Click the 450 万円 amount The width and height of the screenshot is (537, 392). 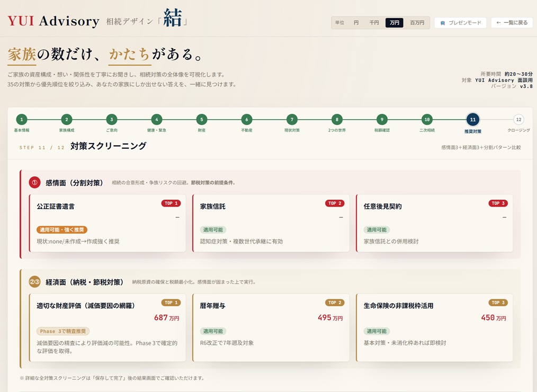494,318
